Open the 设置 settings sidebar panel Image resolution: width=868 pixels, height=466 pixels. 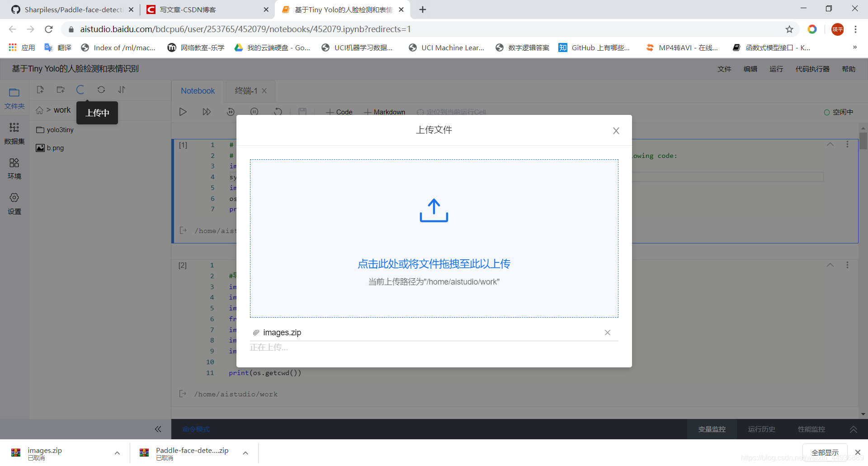(14, 204)
